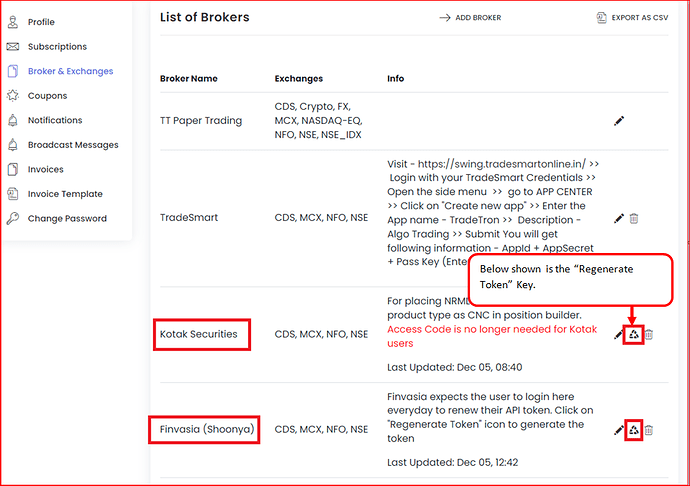Click the TT Paper Trading broker name
This screenshot has width=690, height=486.
201,121
